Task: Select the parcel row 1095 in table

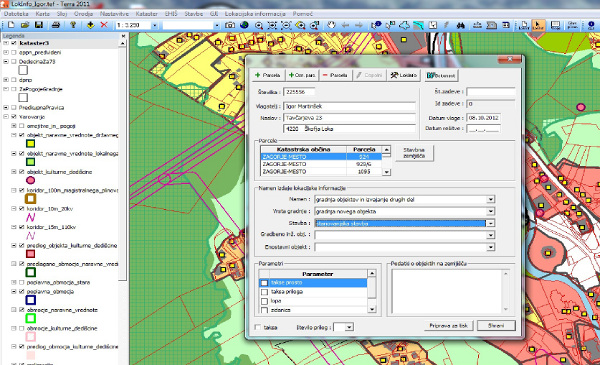Action: point(321,172)
